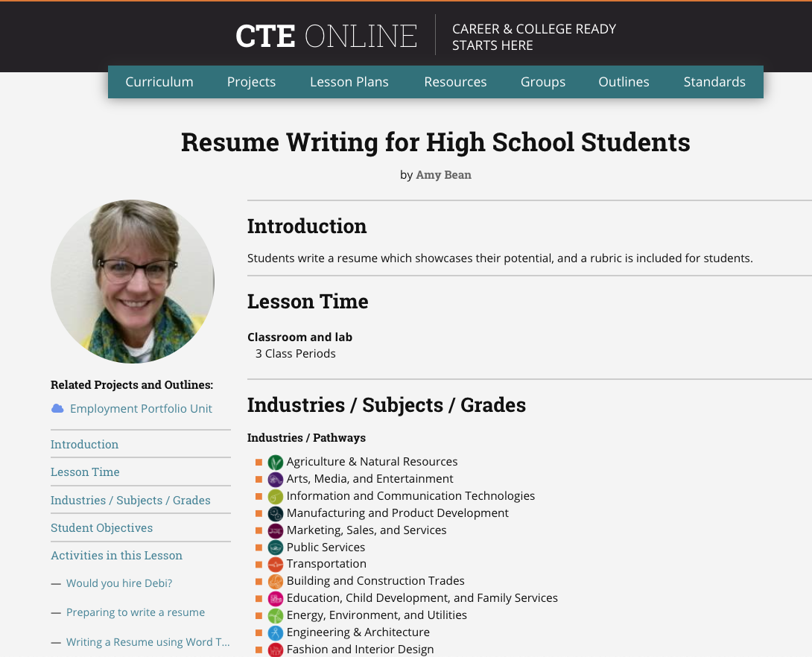Screen dimensions: 812x657
Task: View author profile for Amy Bean
Action: click(x=443, y=175)
